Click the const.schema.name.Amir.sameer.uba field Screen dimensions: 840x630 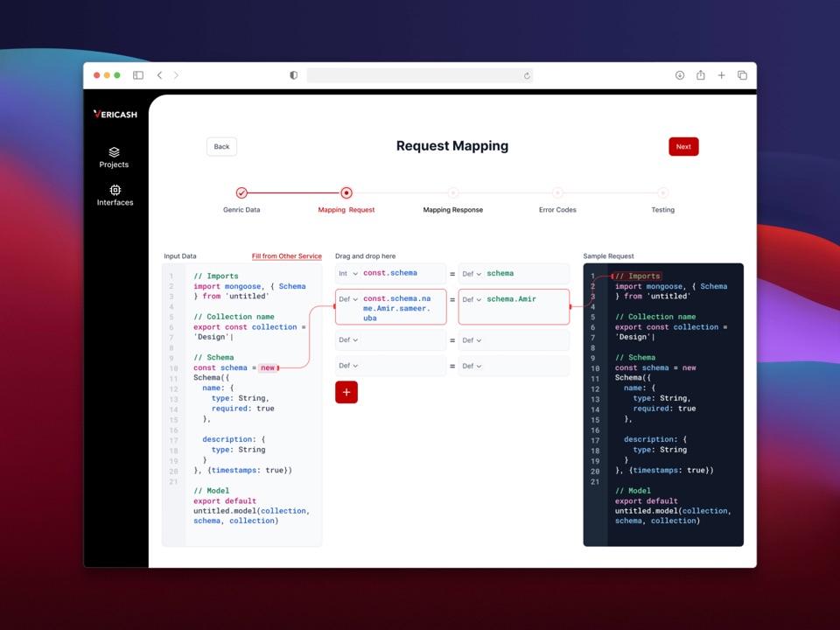pos(391,307)
